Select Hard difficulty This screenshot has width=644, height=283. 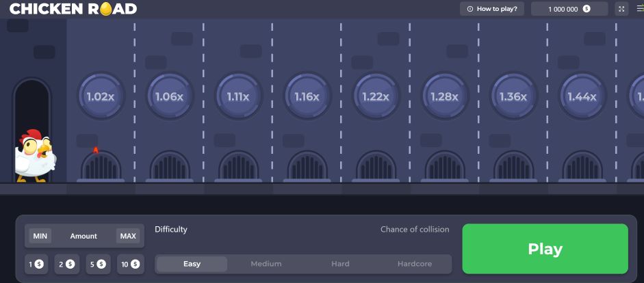pyautogui.click(x=340, y=264)
